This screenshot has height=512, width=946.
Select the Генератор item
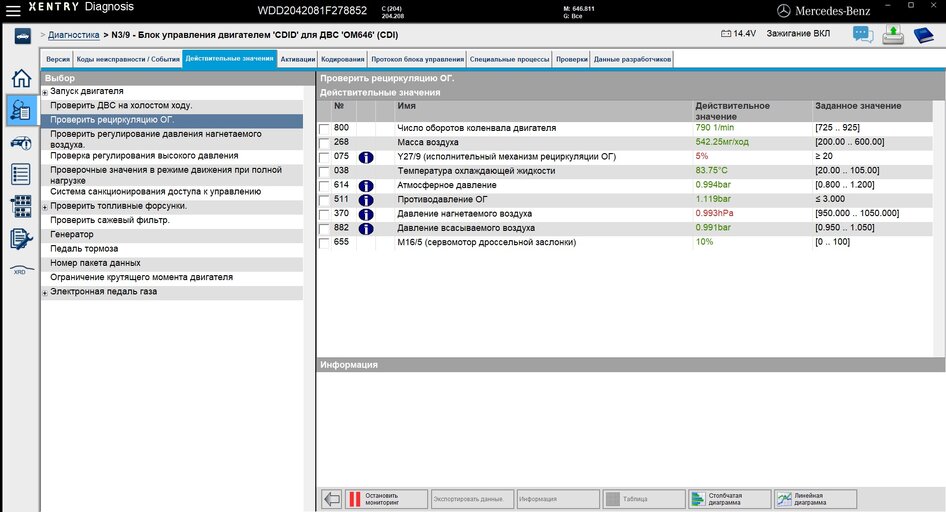coord(172,235)
